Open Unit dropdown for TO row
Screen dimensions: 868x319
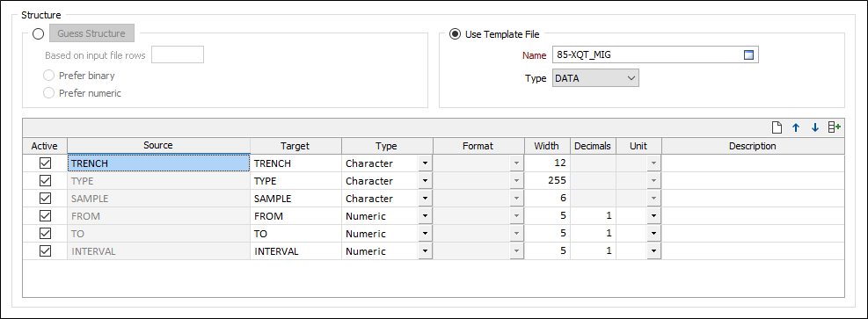point(654,233)
